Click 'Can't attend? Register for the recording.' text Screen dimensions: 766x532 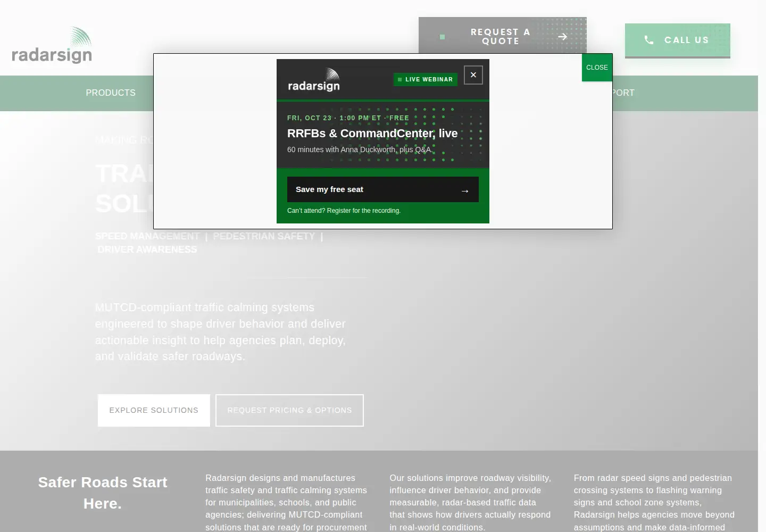click(344, 211)
